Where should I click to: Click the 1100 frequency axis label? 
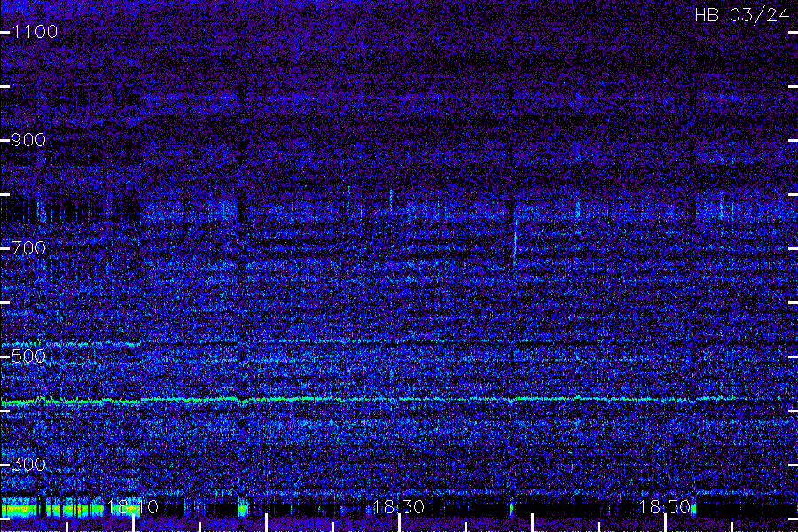[x=35, y=32]
